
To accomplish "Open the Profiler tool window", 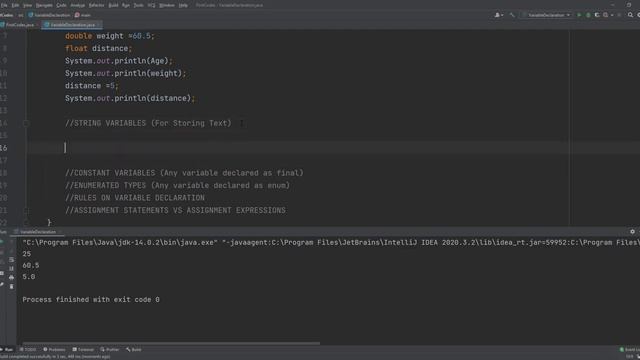I will [109, 350].
